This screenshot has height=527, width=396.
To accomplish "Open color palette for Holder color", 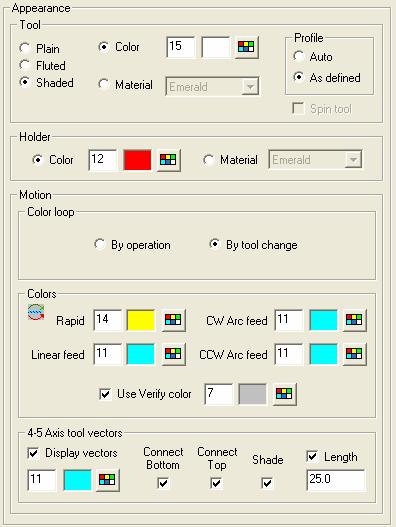I will (168, 160).
